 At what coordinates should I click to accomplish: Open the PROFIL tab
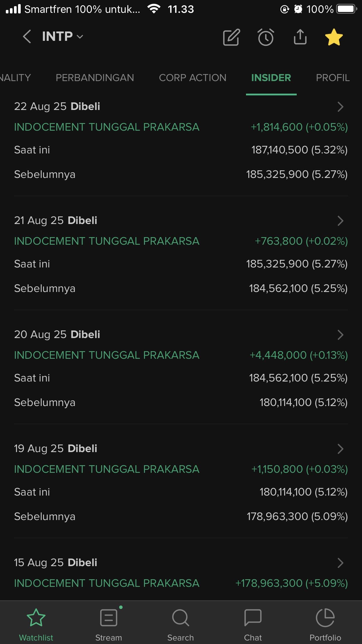coord(333,78)
